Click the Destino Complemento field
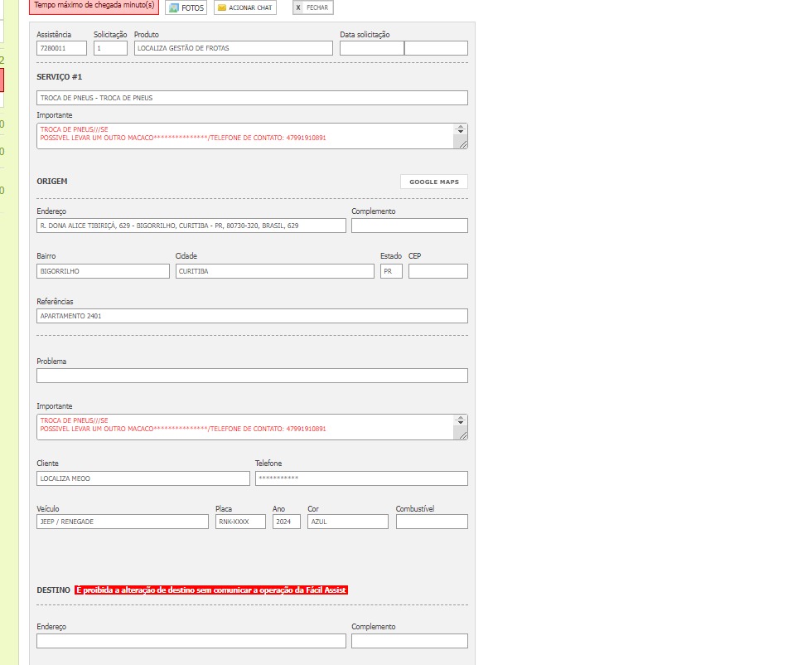The image size is (812, 665). coord(409,641)
